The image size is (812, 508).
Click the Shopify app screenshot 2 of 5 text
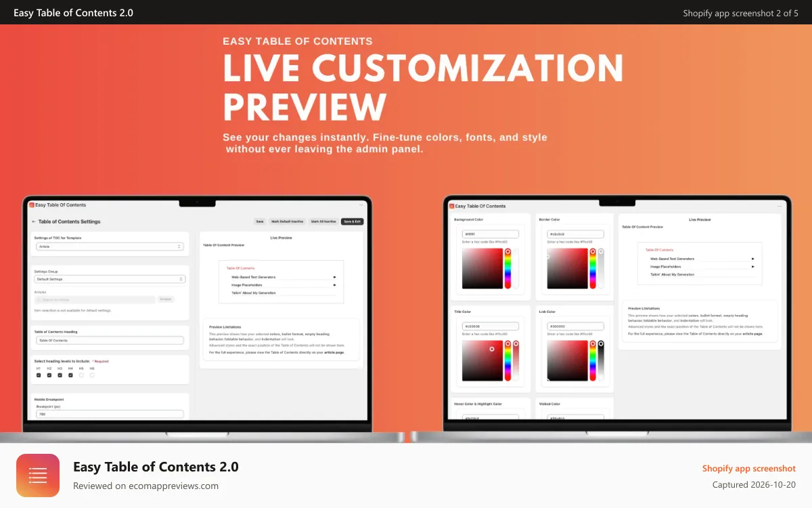tap(740, 13)
